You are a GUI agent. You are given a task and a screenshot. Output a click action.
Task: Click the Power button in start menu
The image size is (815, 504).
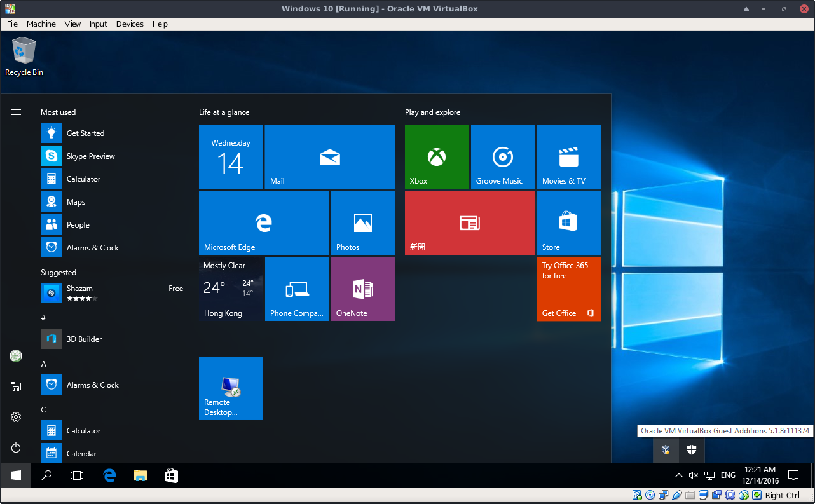16,447
